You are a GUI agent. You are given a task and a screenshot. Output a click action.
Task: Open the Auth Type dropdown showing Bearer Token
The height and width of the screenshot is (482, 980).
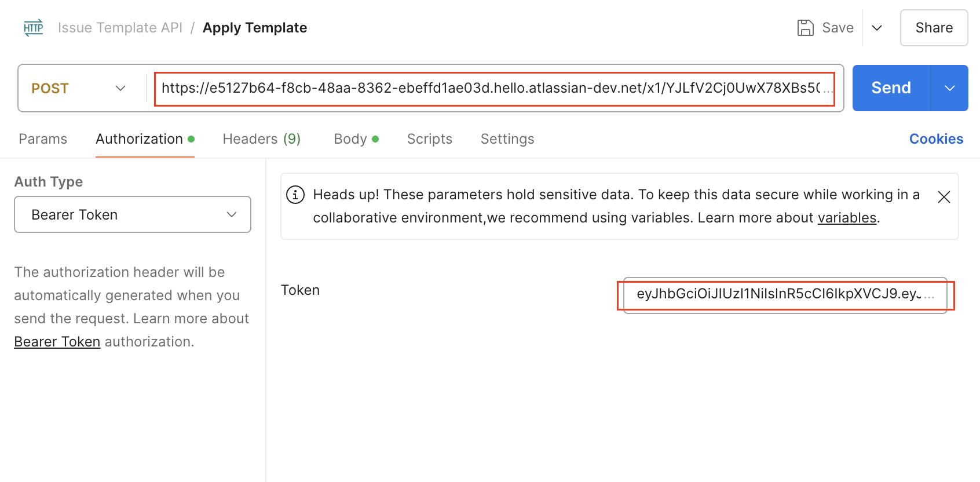[x=132, y=214]
